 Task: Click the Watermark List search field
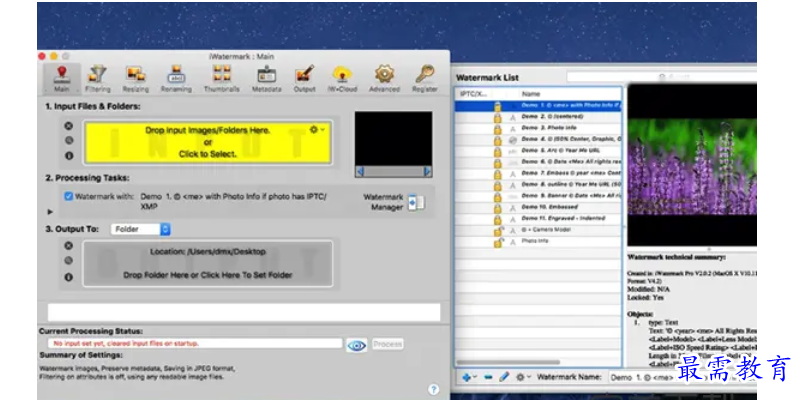click(x=661, y=77)
